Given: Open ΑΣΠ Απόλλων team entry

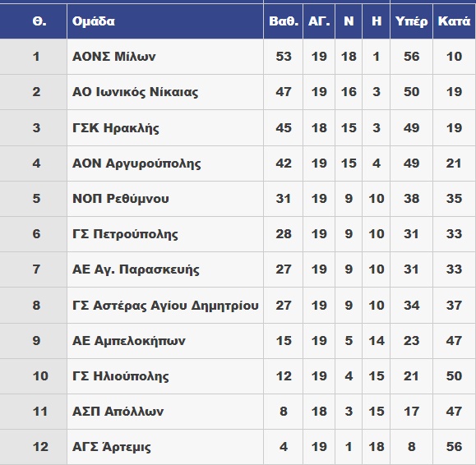Looking at the screenshot, I should point(118,412).
